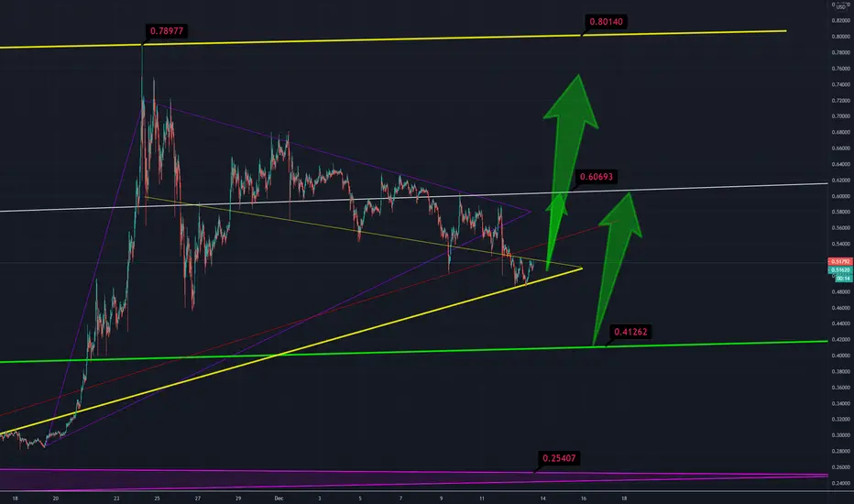This screenshot has height=504, width=854.
Task: Select the 0.60693 price callout label
Action: pyautogui.click(x=596, y=177)
